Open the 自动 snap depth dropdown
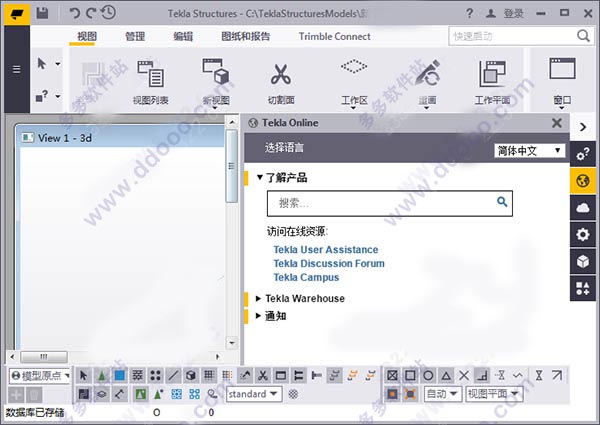The height and width of the screenshot is (425, 600). (x=442, y=394)
